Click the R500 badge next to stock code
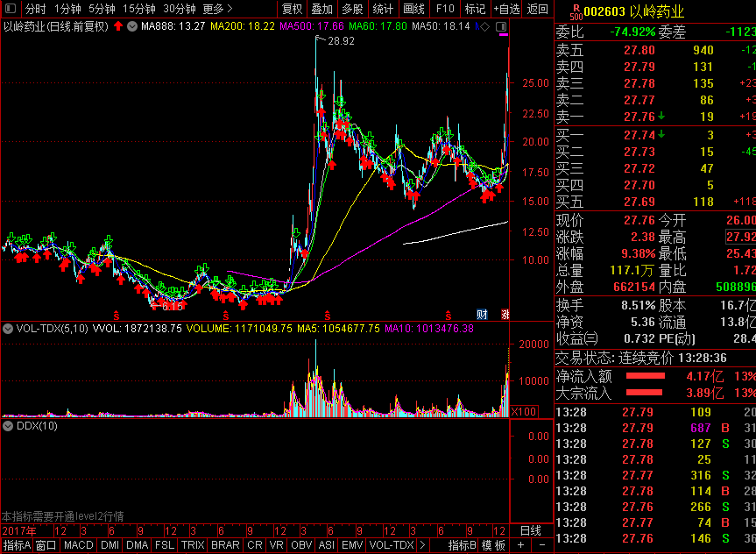756x554 pixels. pyautogui.click(x=574, y=11)
